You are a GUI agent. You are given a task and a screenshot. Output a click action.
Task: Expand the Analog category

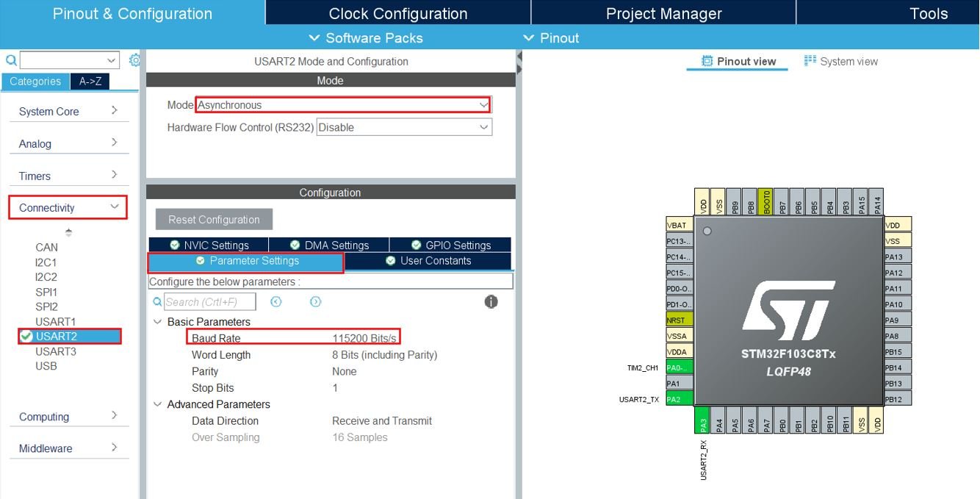tap(69, 143)
